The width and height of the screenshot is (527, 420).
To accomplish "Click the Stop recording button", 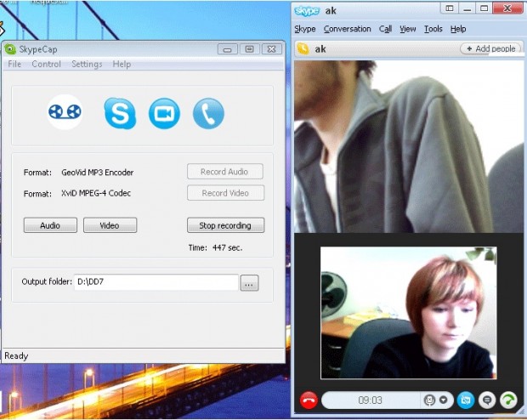I will (225, 225).
